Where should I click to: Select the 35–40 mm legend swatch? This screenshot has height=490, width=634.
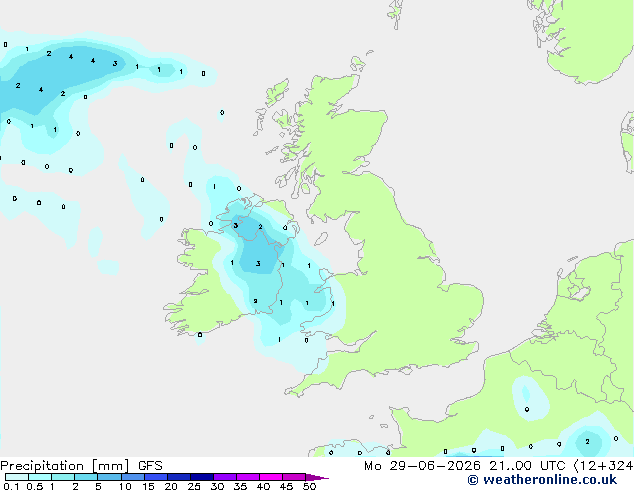(248, 477)
